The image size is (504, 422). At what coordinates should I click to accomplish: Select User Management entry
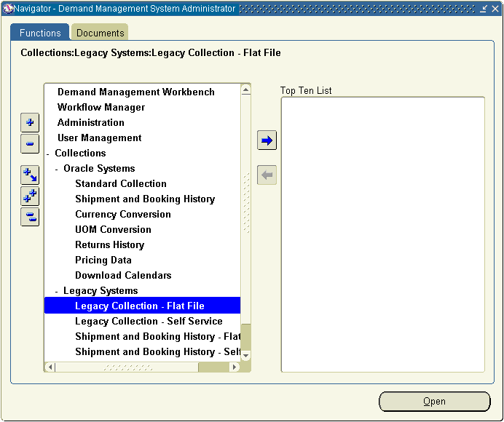point(99,138)
